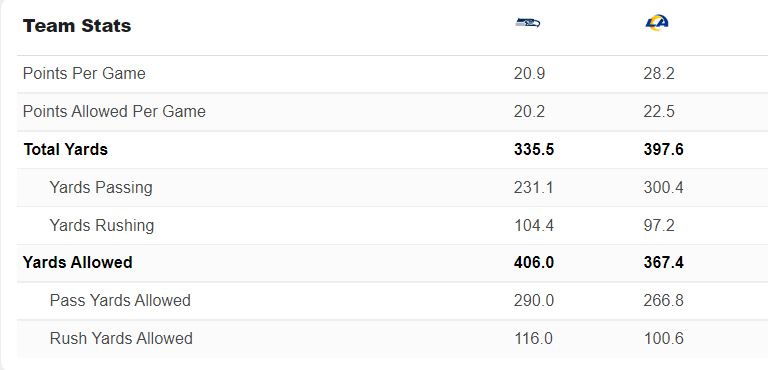The height and width of the screenshot is (370, 772).
Task: Click the Yards Rushing sub-row label
Action: pos(102,225)
